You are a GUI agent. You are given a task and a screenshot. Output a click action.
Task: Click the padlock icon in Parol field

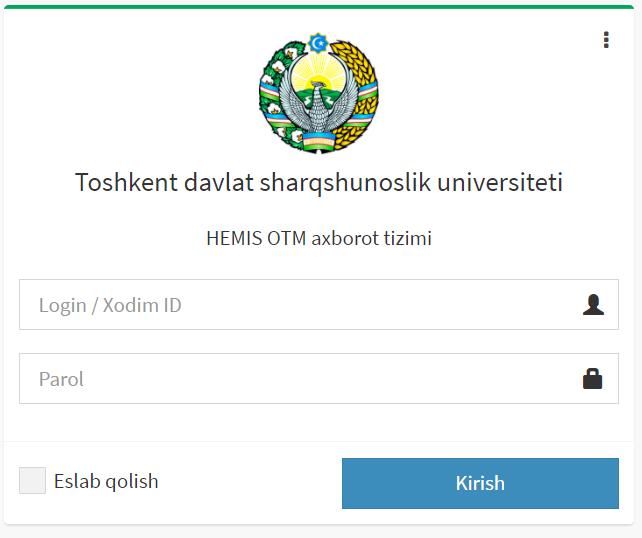point(593,379)
